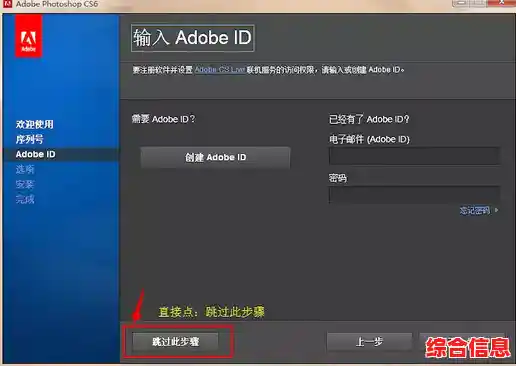
Task: Select 序列号 step in sidebar
Action: tap(29, 139)
